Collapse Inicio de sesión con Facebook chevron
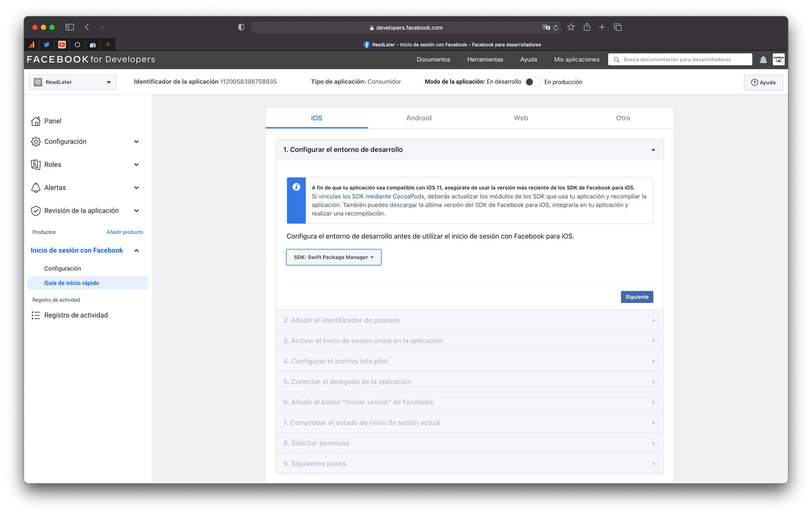The image size is (812, 515). 136,251
